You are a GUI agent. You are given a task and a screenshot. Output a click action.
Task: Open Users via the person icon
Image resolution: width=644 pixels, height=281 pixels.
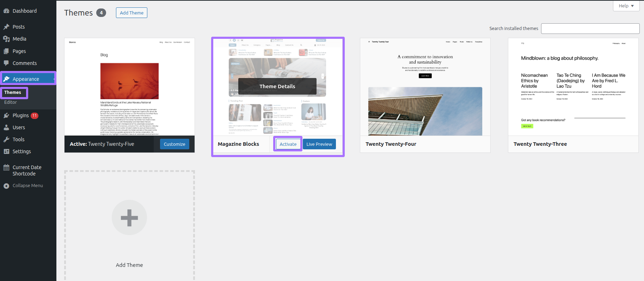coord(6,127)
